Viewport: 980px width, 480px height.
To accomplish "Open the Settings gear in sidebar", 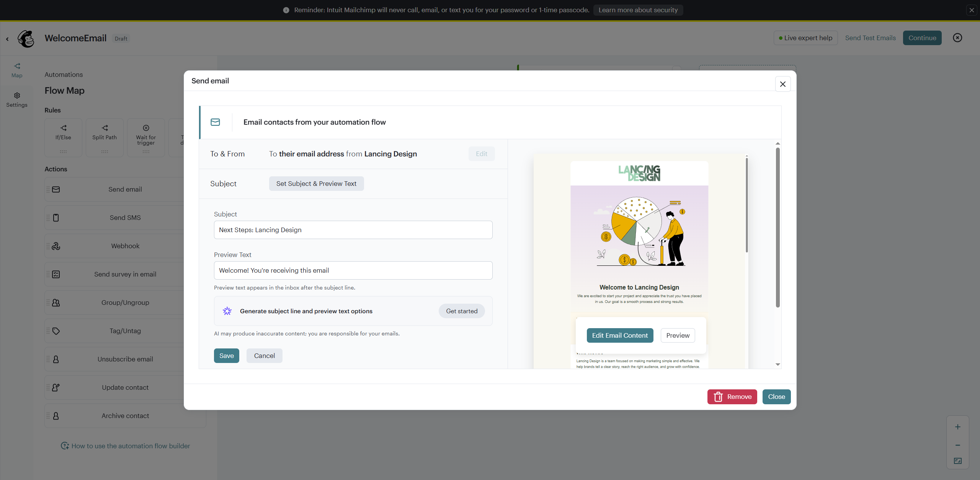I will [17, 99].
